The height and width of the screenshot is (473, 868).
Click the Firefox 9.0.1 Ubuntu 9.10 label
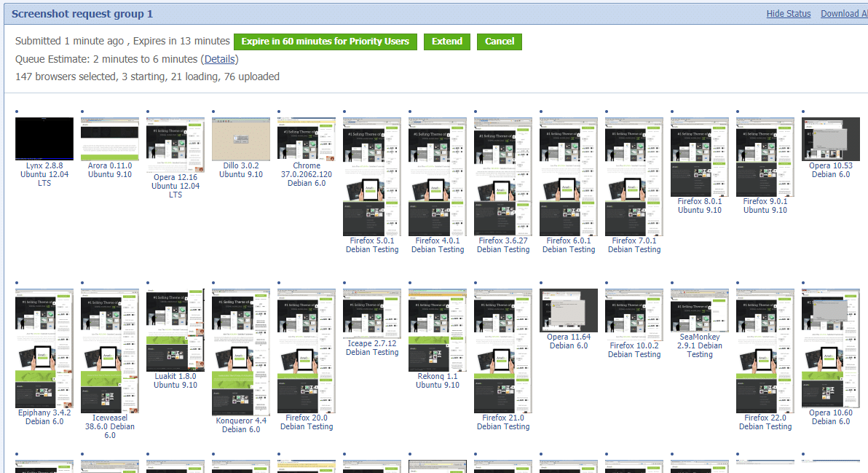click(765, 206)
